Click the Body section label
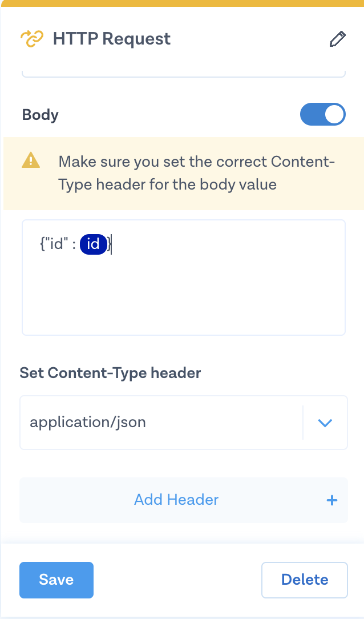This screenshot has height=619, width=364. (41, 115)
